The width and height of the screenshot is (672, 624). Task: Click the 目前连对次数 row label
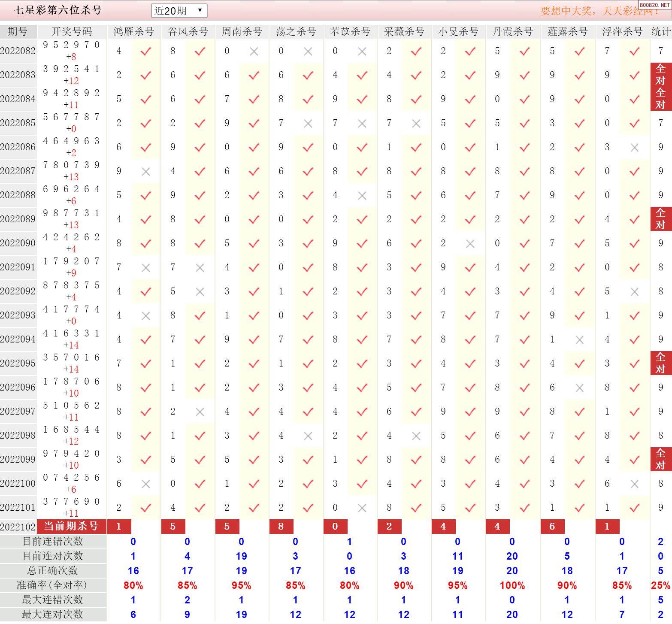tap(53, 556)
